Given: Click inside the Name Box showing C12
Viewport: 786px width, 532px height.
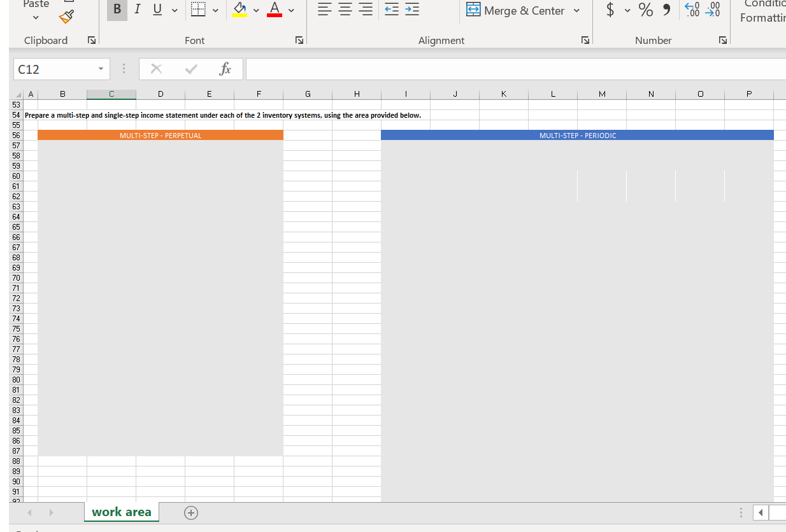Looking at the screenshot, I should [x=56, y=68].
